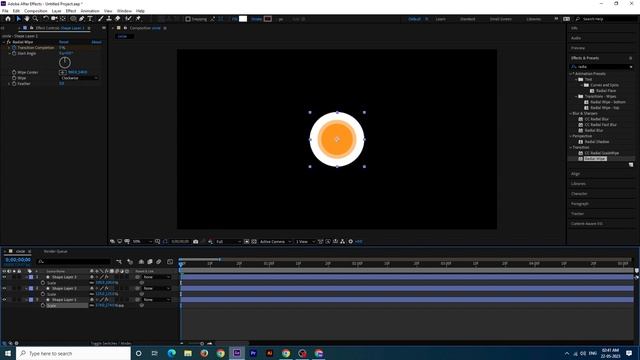Open the Active Camera dropdown

276,242
